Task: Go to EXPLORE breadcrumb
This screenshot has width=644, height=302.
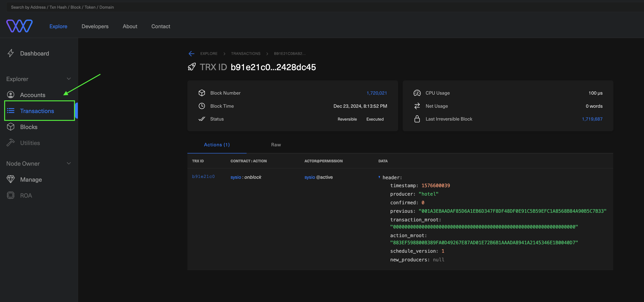Action: 209,54
